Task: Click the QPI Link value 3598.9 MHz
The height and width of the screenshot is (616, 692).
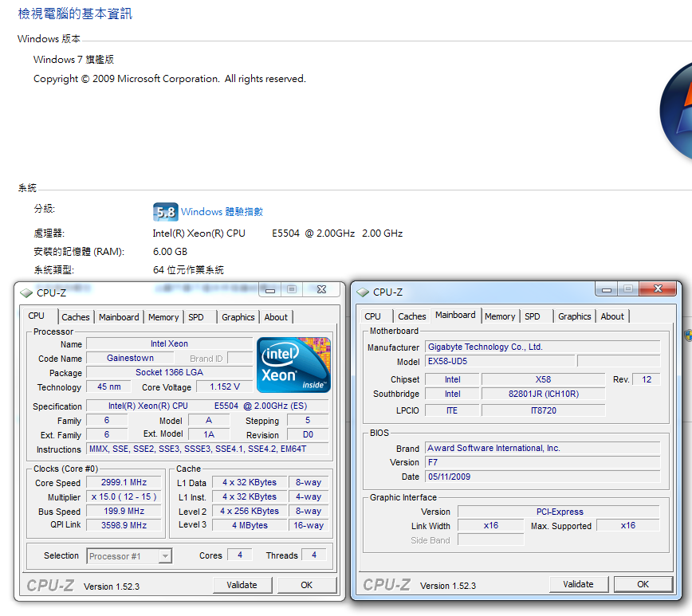Action: coord(124,525)
